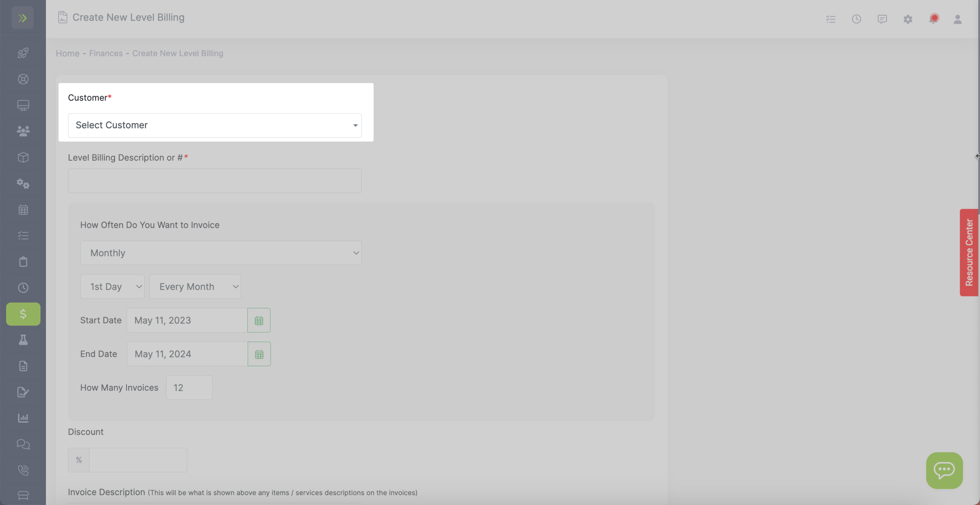Open the user profile icon in top bar
Image resolution: width=980 pixels, height=505 pixels.
coord(957,19)
